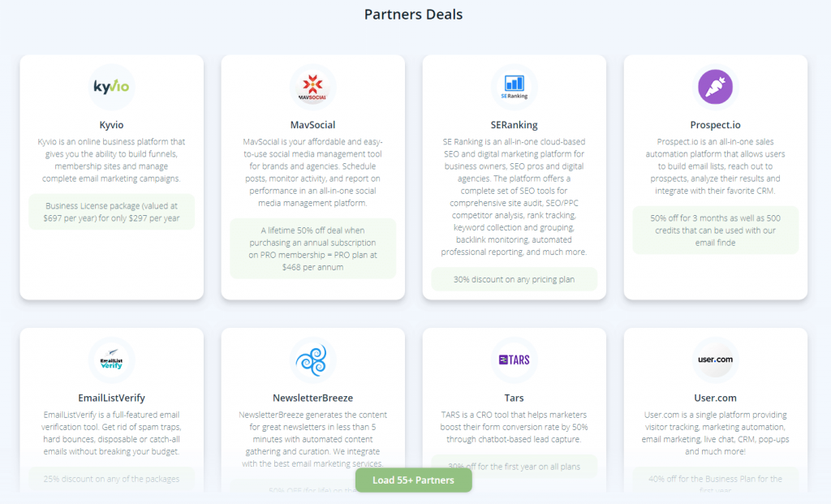This screenshot has width=831, height=504.
Task: Select the SE Ranking description paragraph
Action: 514,196
